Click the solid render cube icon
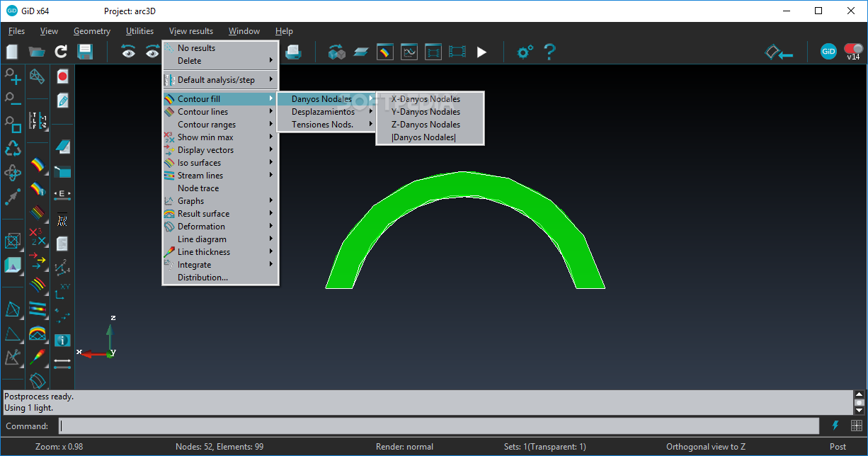This screenshot has width=868, height=456. coord(13,266)
